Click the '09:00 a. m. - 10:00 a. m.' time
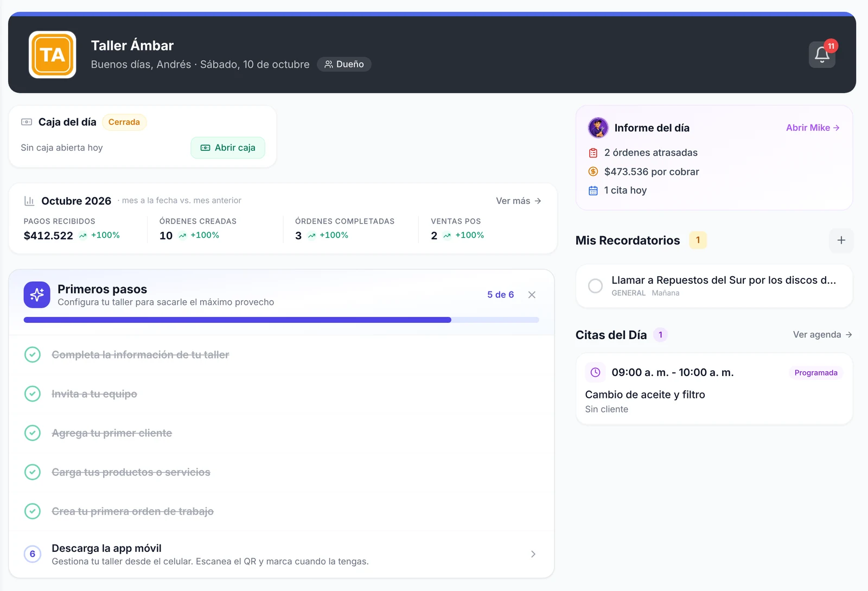Viewport: 868px width, 591px height. [x=673, y=372]
